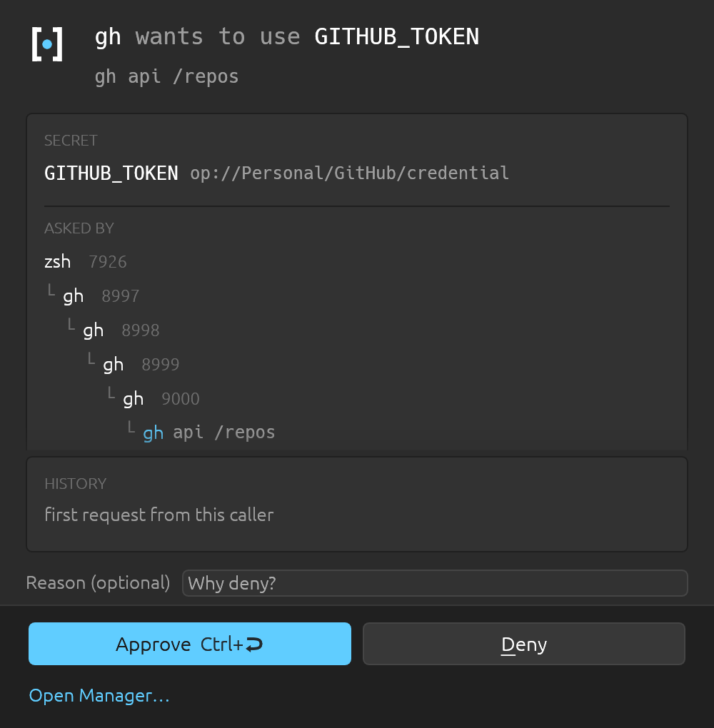714x728 pixels.
Task: Focus the Why deny? reason field
Action: [435, 583]
